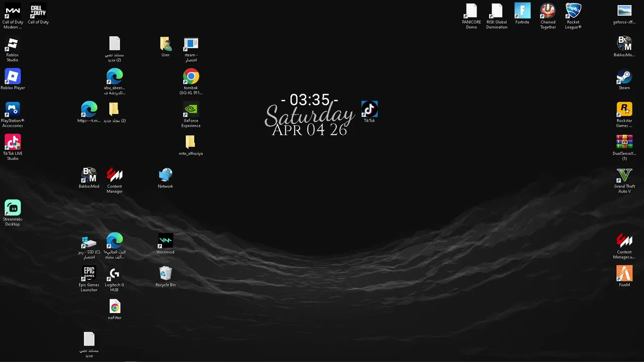Launch the Call of Duty icon with black logo
Screen dimensions: 644x362
pyautogui.click(x=38, y=14)
